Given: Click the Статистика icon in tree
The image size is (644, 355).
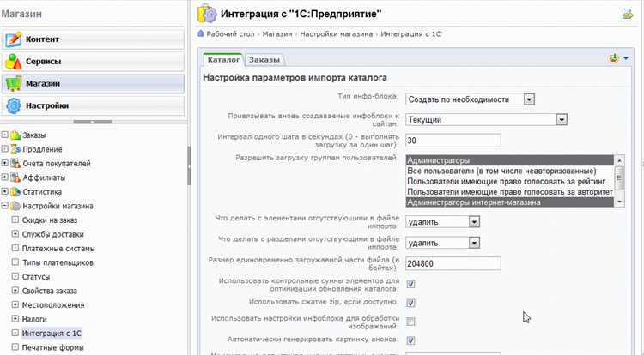Looking at the screenshot, I should click(x=15, y=192).
